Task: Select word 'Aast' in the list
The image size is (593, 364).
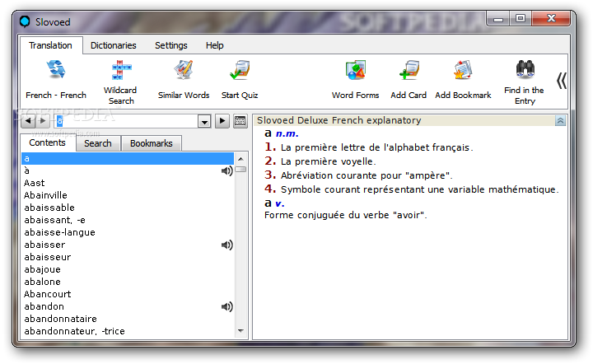Action: tap(34, 183)
